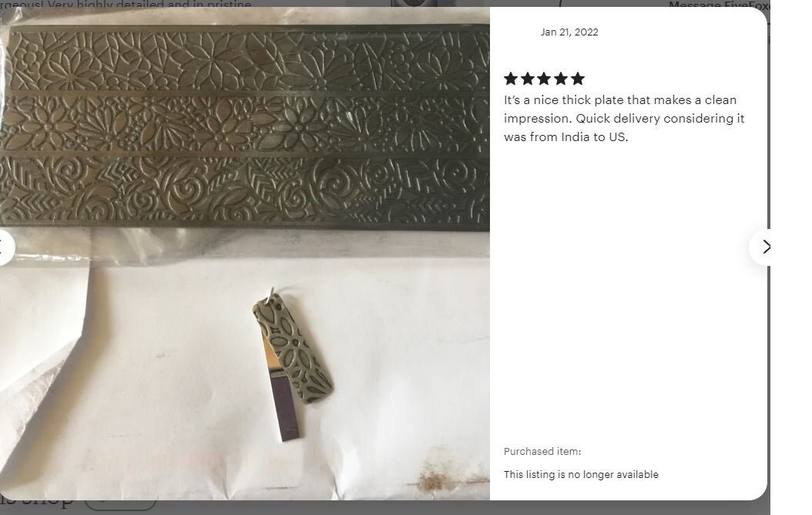Screen dimensions: 812x515
Task: Click the first star of the rating
Action: (511, 79)
